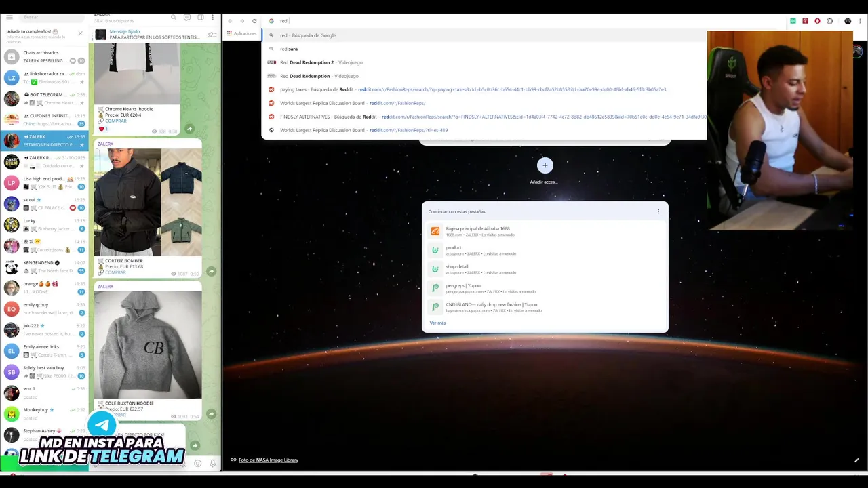Open emily qcbuy chat
Screen dimensions: 868x488
(44, 308)
